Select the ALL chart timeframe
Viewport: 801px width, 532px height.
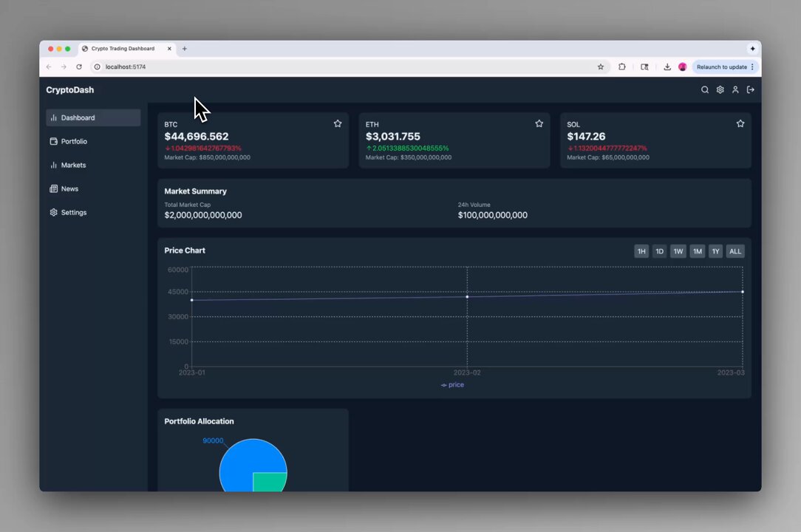pyautogui.click(x=735, y=251)
